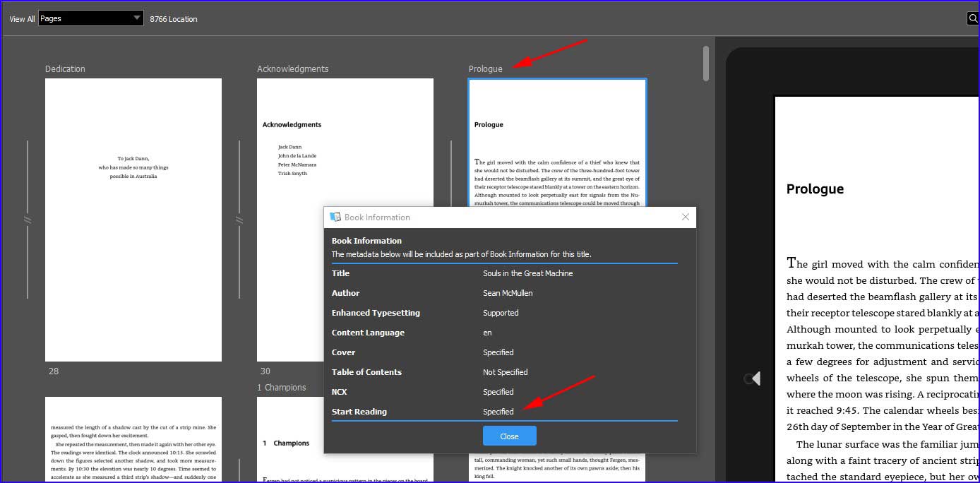
Task: Click the 'Content Language' field label
Action: point(368,333)
